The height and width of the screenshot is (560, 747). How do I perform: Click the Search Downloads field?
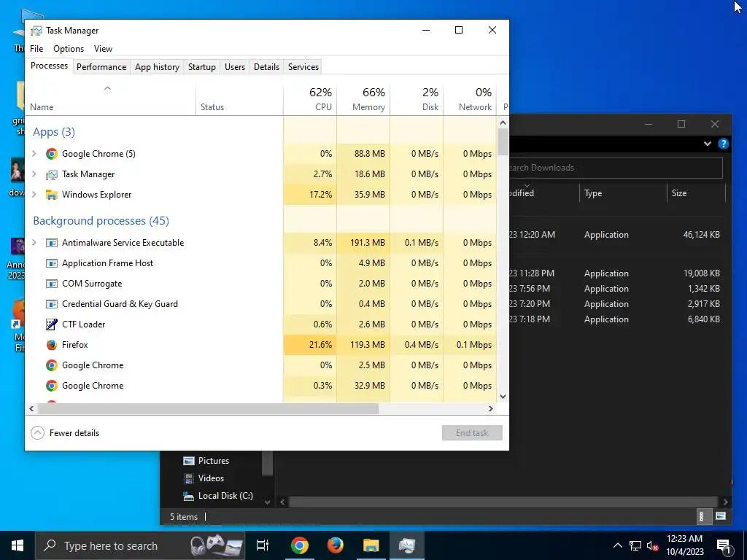pyautogui.click(x=616, y=168)
